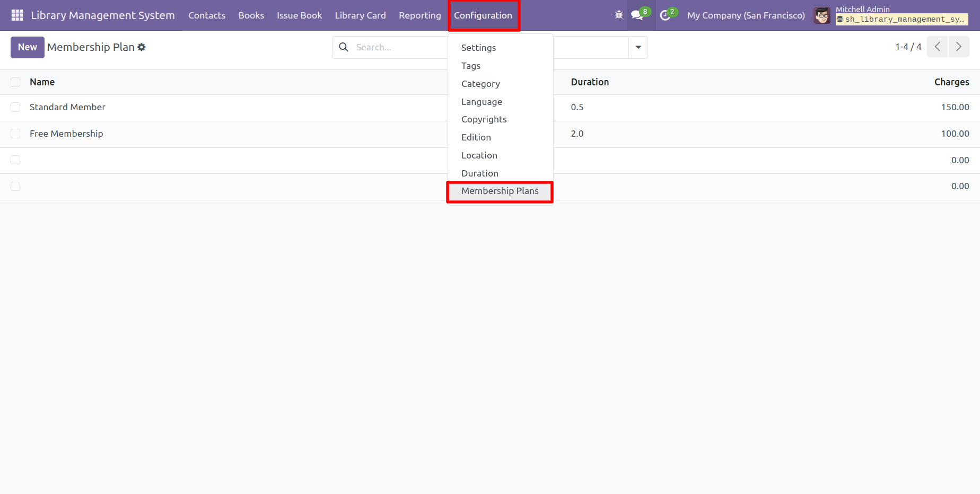Open the Standard Member record
The width and height of the screenshot is (980, 494).
tap(67, 108)
